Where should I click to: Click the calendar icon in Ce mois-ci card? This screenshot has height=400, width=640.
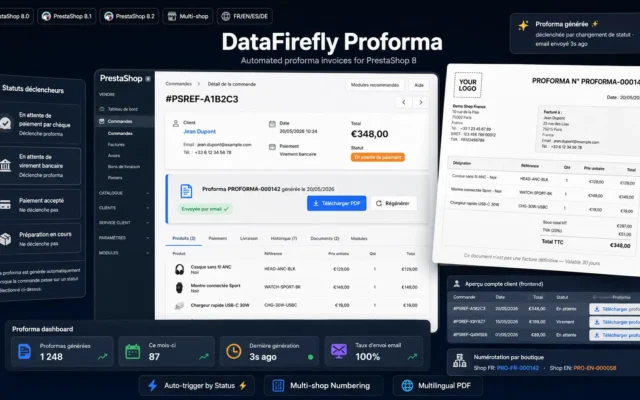[x=133, y=351]
